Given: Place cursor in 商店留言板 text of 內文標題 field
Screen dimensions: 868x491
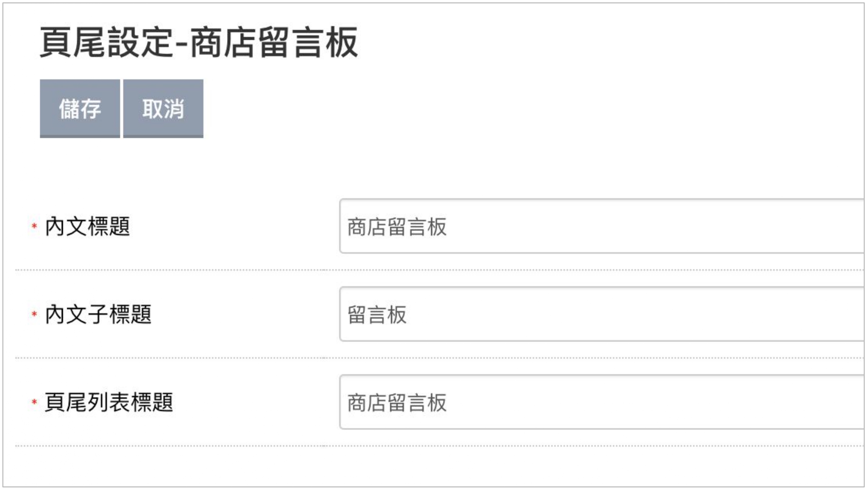Looking at the screenshot, I should (x=397, y=227).
